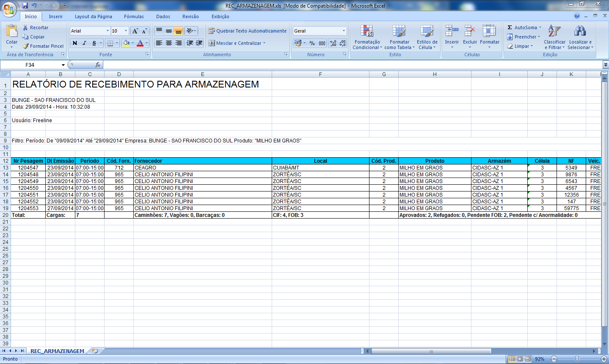Open the Arial font name dropdown
This screenshot has width=609, height=364.
107,31
